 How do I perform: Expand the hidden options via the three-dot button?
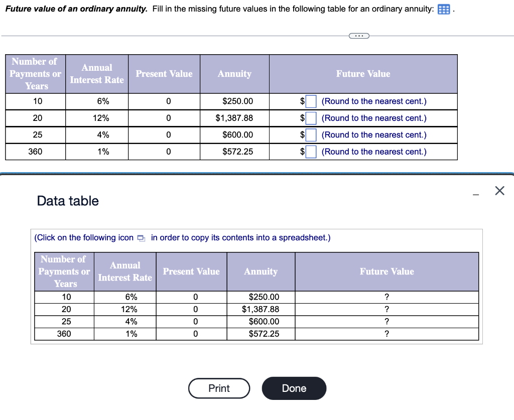click(x=359, y=35)
